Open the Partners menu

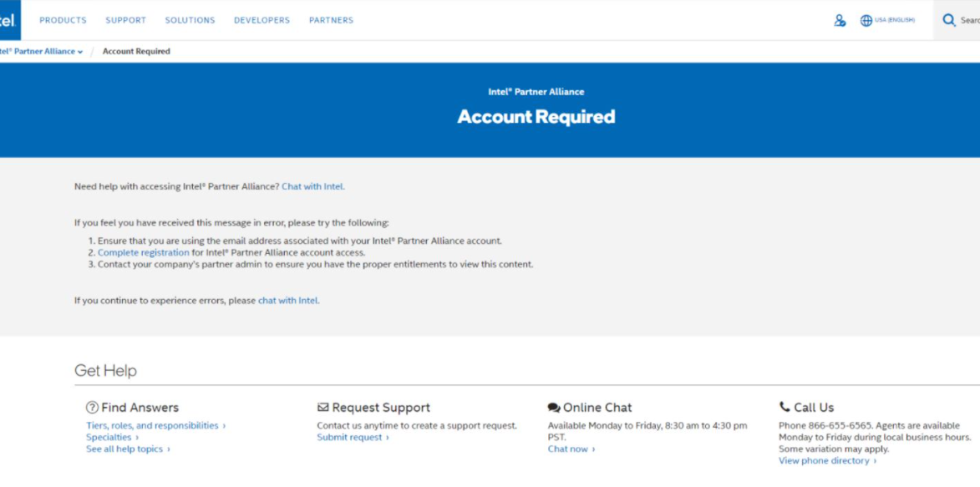[x=331, y=20]
